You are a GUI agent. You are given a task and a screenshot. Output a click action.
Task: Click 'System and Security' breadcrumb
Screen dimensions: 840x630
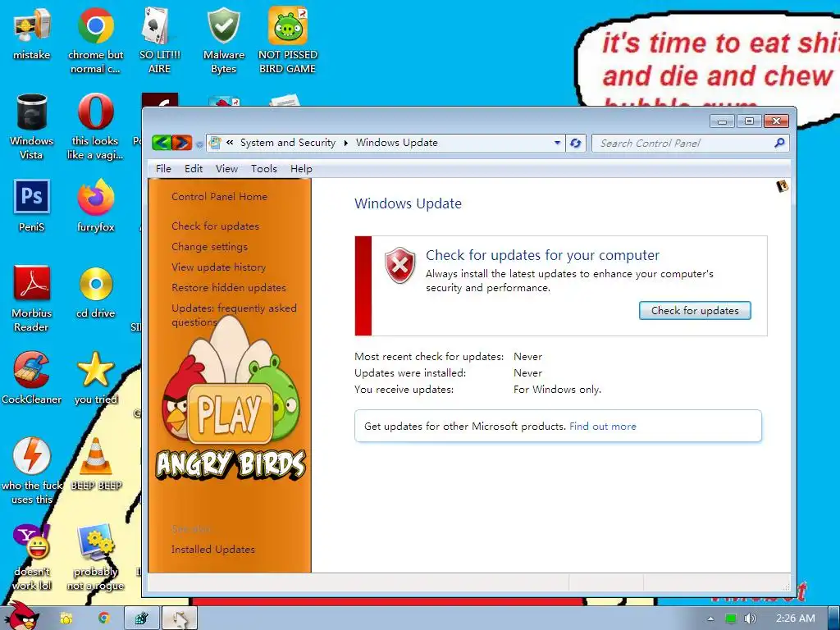point(288,143)
